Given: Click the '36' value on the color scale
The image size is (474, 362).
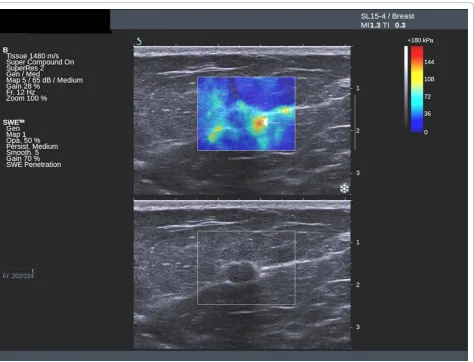Looking at the screenshot, I should click(428, 114).
